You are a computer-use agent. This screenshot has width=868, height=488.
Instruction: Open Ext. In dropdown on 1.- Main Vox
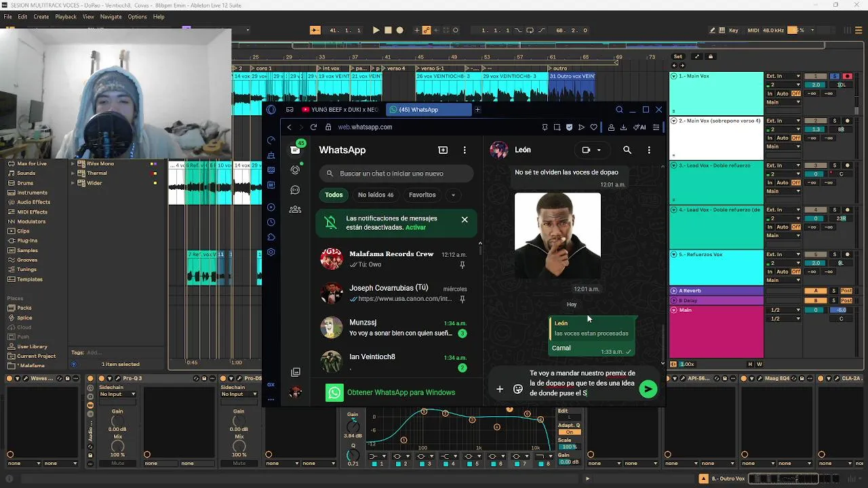(x=783, y=76)
